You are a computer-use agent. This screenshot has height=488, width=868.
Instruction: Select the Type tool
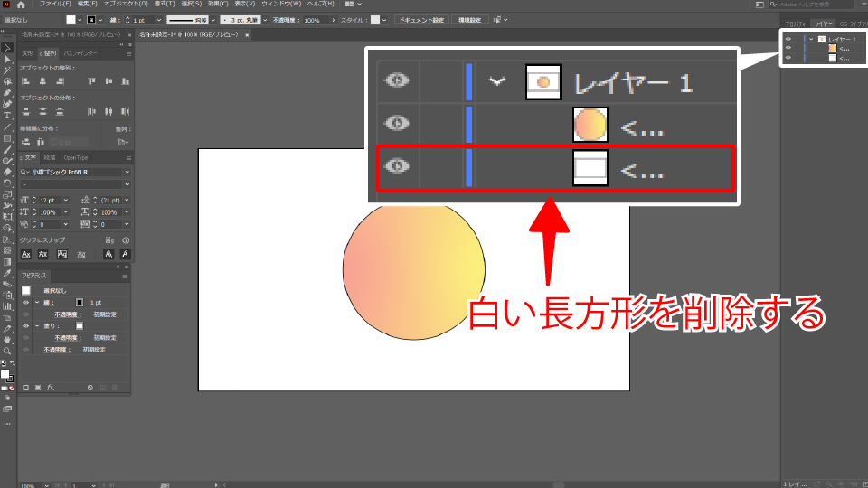coord(6,115)
